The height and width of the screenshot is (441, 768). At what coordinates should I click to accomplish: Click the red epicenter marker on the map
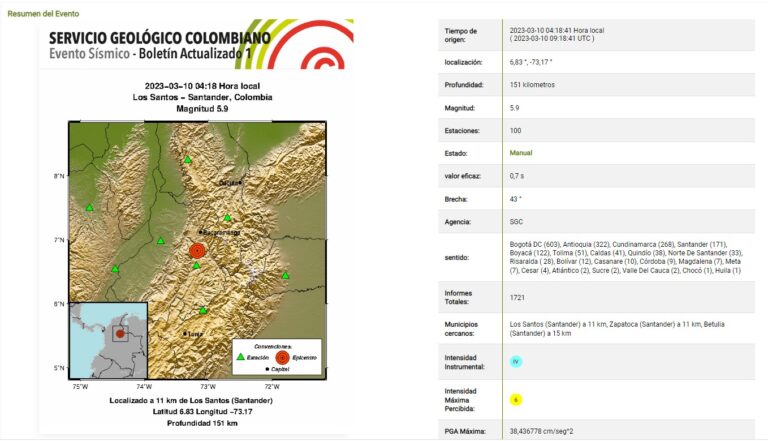(x=197, y=251)
